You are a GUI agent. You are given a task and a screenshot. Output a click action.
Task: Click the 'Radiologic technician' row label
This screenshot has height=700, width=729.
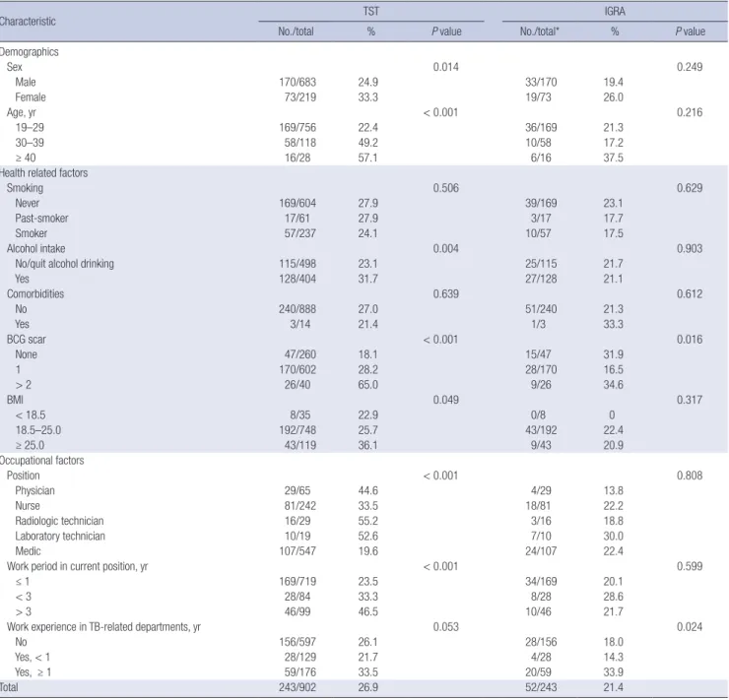pyautogui.click(x=59, y=521)
